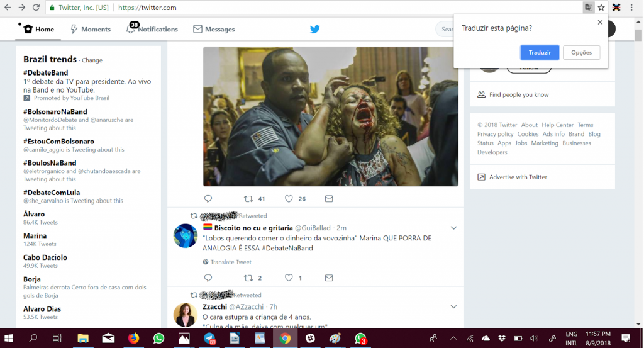
Task: Click the Opções button in translate popup
Action: point(581,52)
